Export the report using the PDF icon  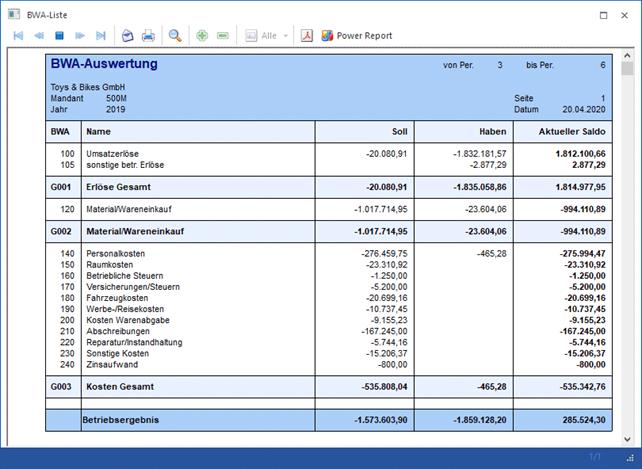310,36
